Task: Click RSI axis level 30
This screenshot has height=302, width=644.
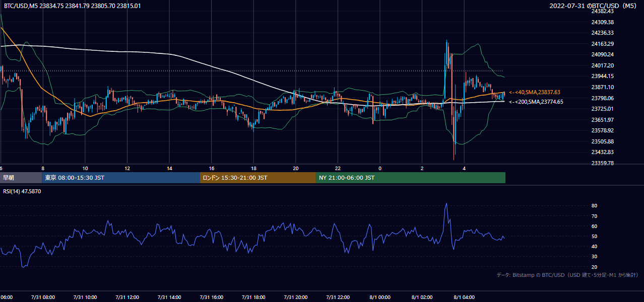Action: (595, 256)
